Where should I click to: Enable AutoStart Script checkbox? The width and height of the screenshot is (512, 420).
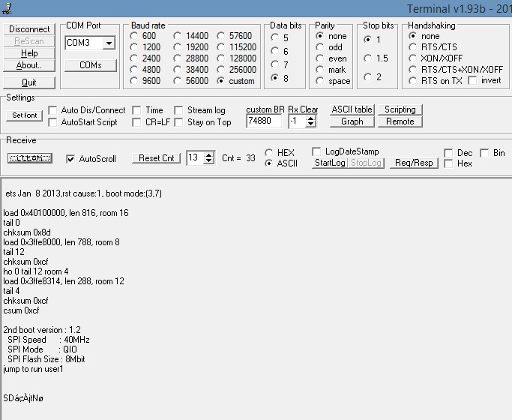52,122
